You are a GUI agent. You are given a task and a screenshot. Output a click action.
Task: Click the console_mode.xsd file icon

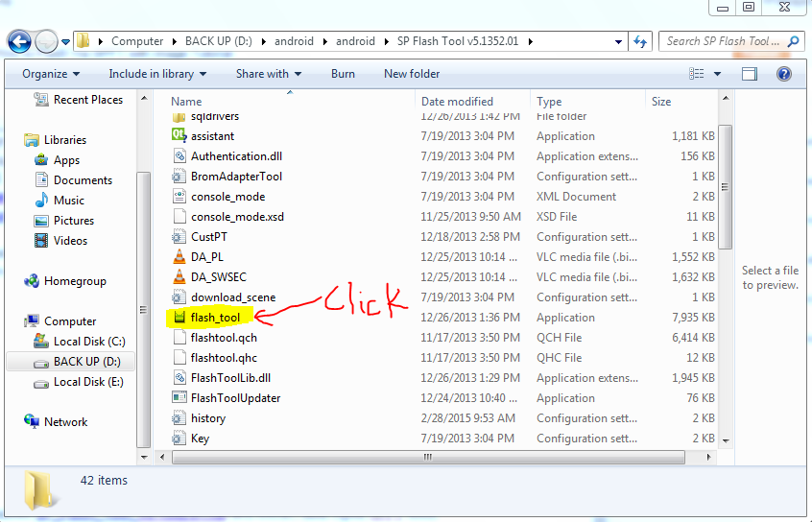[x=179, y=217]
